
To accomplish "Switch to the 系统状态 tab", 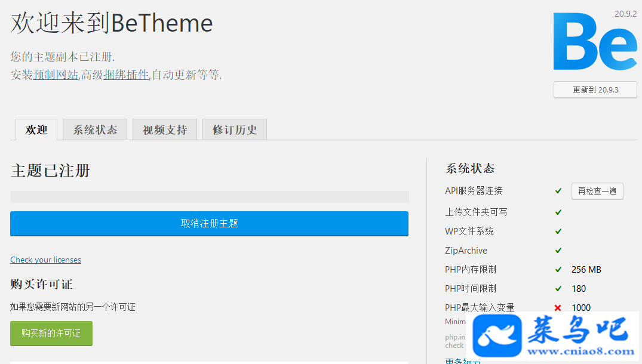I will 95,129.
